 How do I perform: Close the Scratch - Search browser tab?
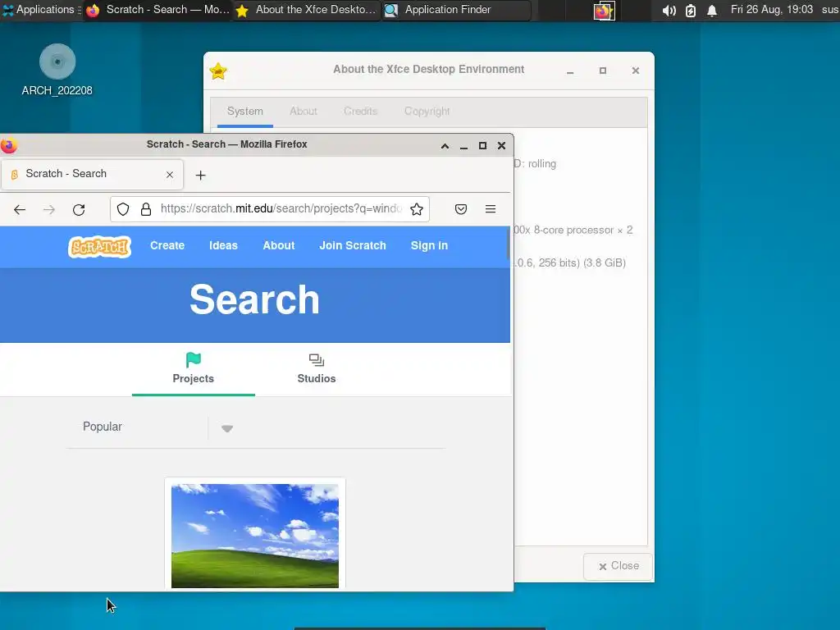pyautogui.click(x=170, y=175)
